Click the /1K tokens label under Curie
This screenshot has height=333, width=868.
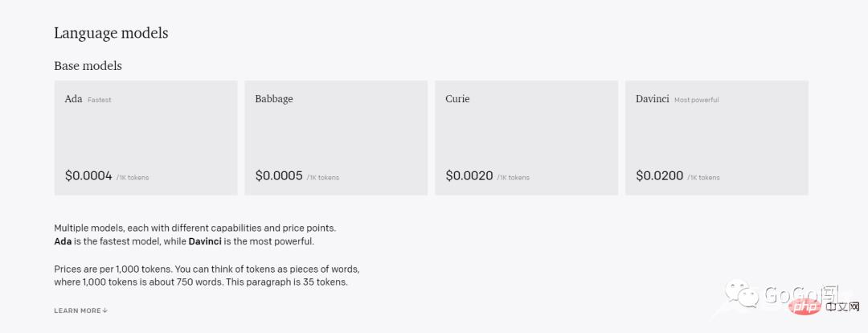513,177
